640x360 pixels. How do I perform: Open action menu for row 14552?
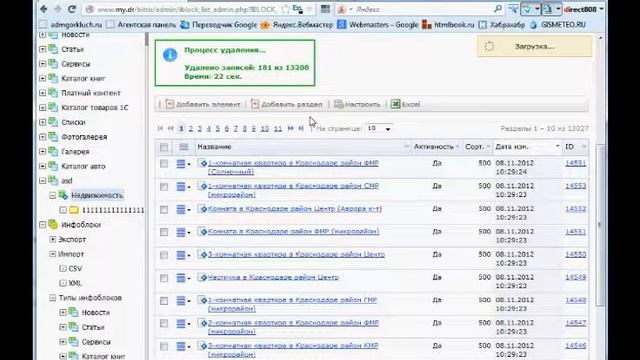click(183, 209)
